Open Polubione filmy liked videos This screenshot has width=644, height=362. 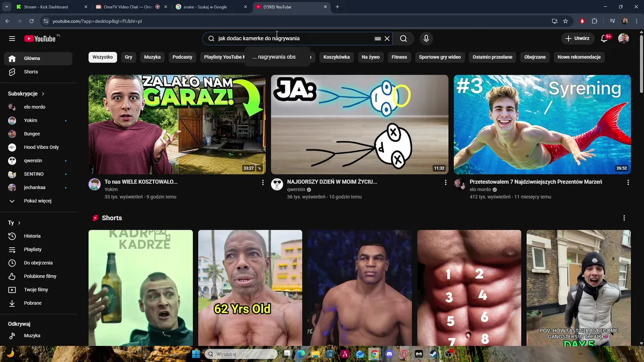pyautogui.click(x=38, y=277)
